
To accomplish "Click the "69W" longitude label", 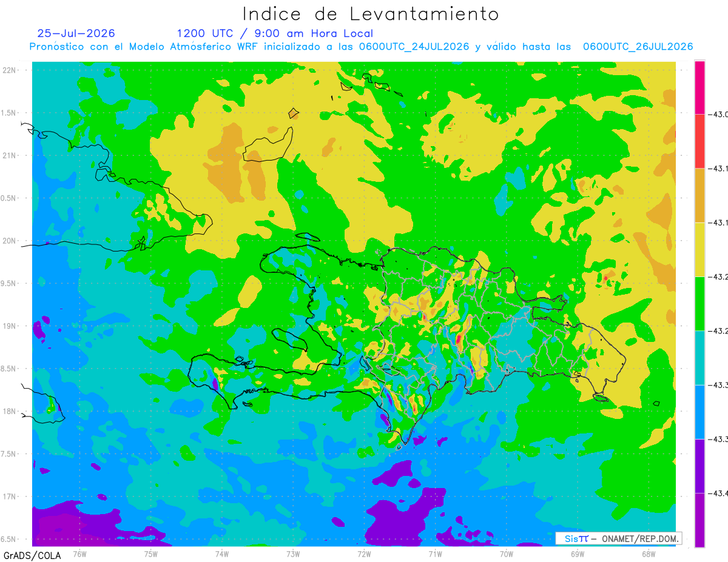I will pos(578,554).
